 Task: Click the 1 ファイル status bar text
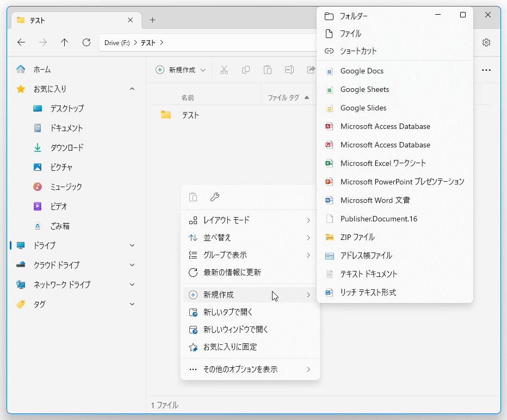(165, 405)
